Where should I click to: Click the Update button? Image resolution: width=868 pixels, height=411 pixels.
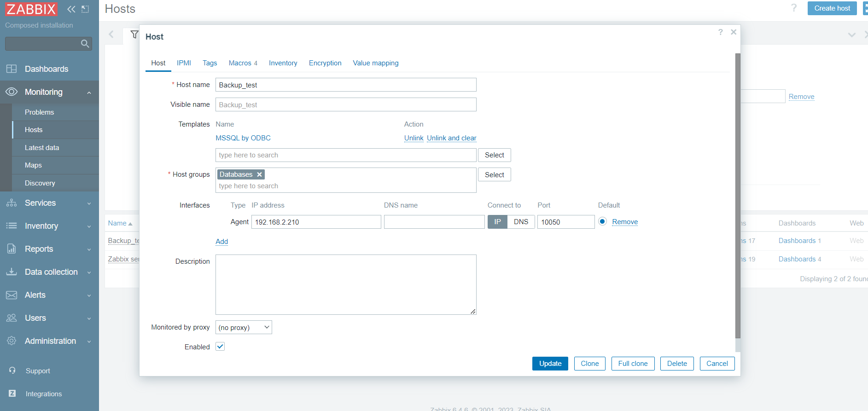click(x=550, y=364)
